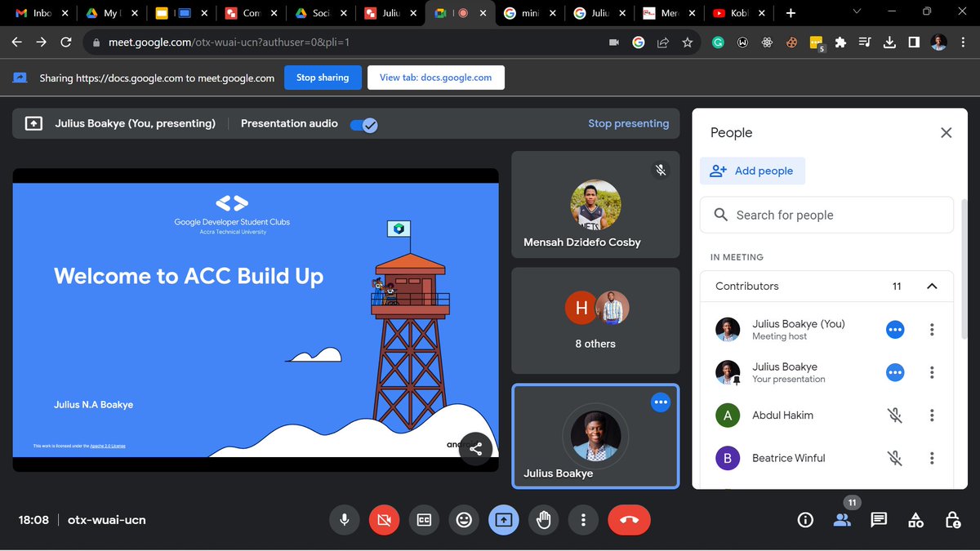This screenshot has width=980, height=551.
Task: Open the Activities panel
Action: coord(915,519)
